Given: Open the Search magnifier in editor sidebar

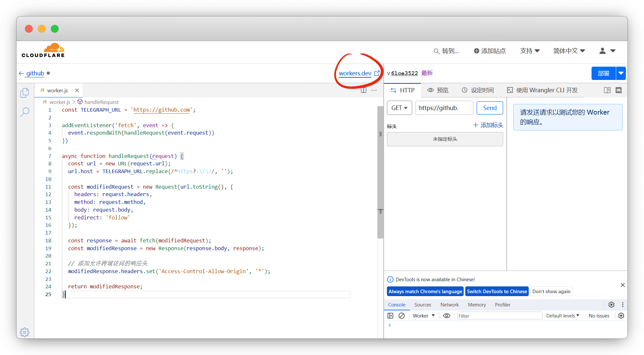Looking at the screenshot, I should [x=25, y=112].
